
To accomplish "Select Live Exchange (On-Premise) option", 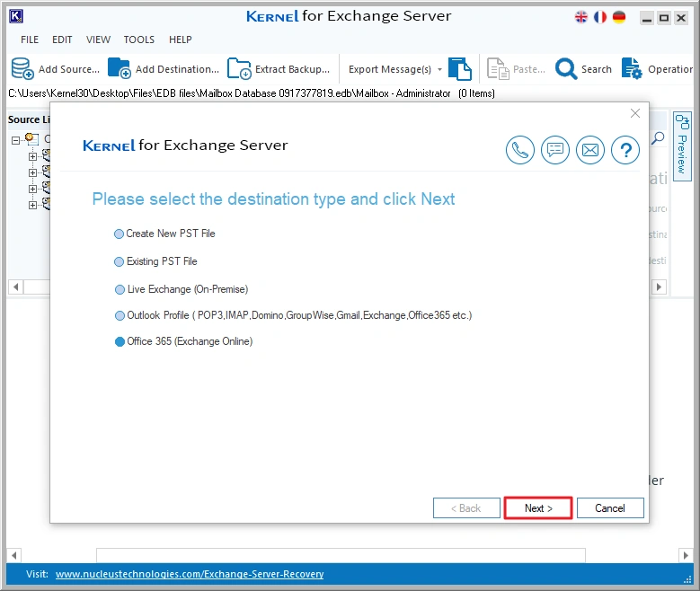I will click(x=182, y=289).
